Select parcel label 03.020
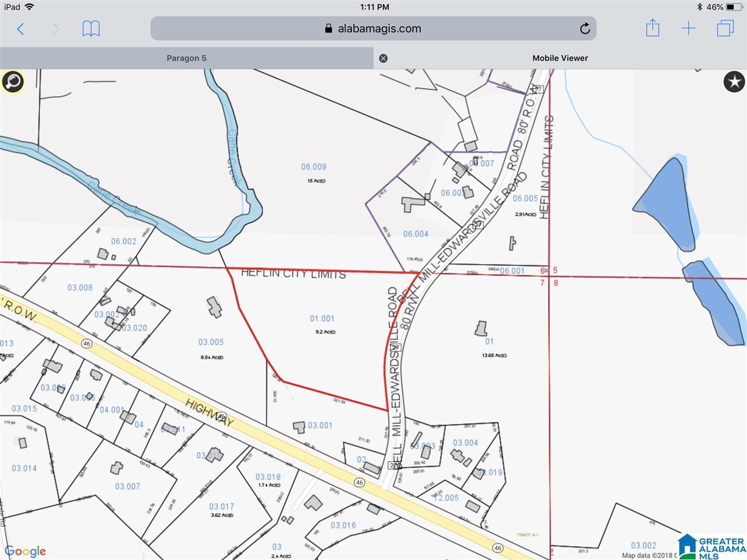Viewport: 747px width, 560px height. pyautogui.click(x=134, y=328)
